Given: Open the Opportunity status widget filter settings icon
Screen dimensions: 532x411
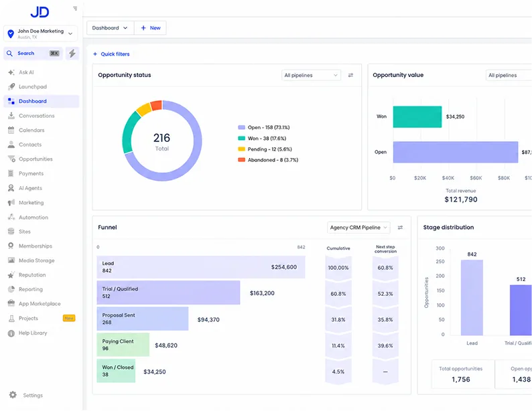Looking at the screenshot, I should 350,75.
